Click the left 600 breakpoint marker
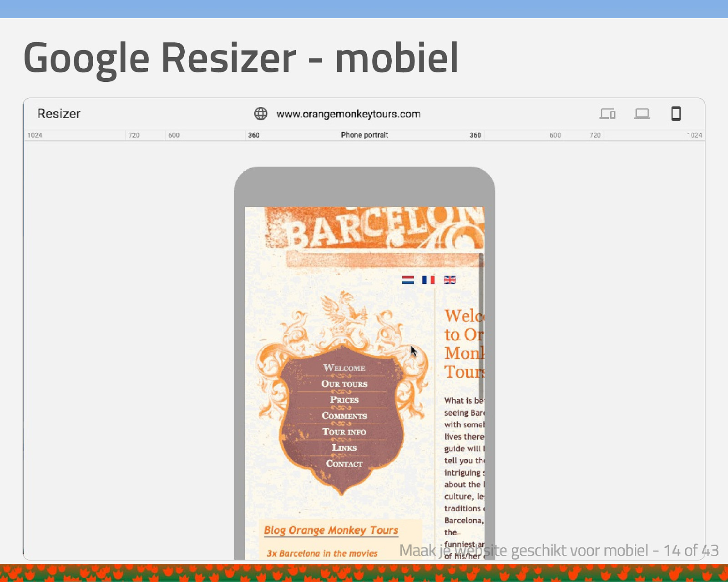This screenshot has height=582, width=728. point(174,135)
